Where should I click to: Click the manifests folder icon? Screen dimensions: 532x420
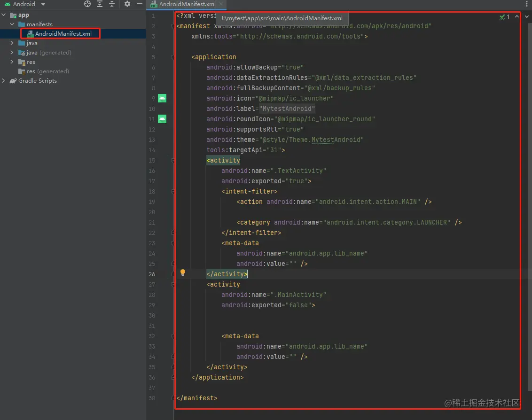21,24
